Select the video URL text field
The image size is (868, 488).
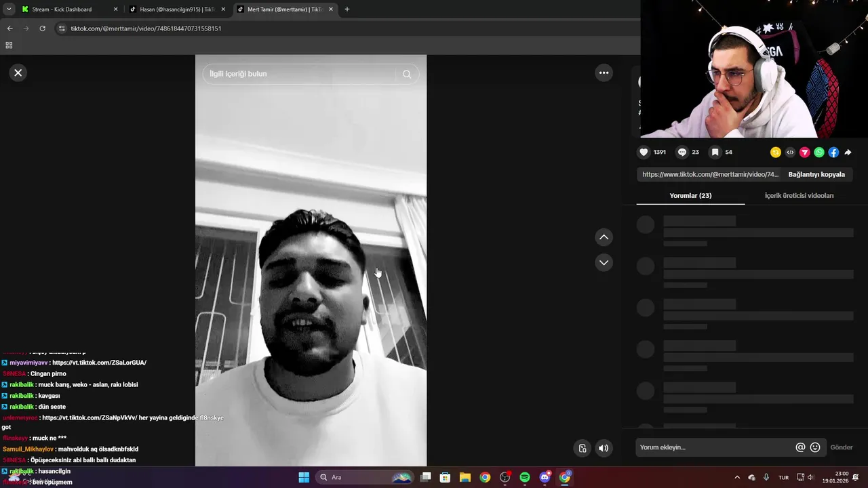point(710,174)
